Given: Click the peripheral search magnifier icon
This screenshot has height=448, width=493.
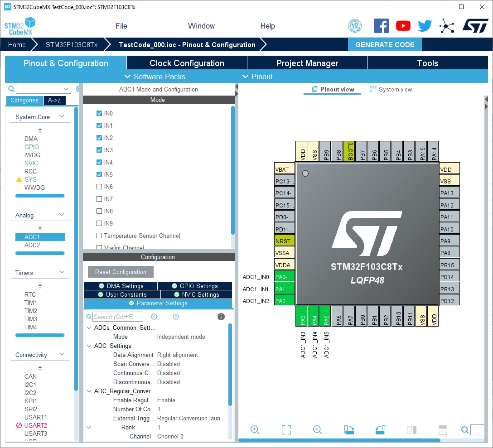Looking at the screenshot, I should [11, 89].
